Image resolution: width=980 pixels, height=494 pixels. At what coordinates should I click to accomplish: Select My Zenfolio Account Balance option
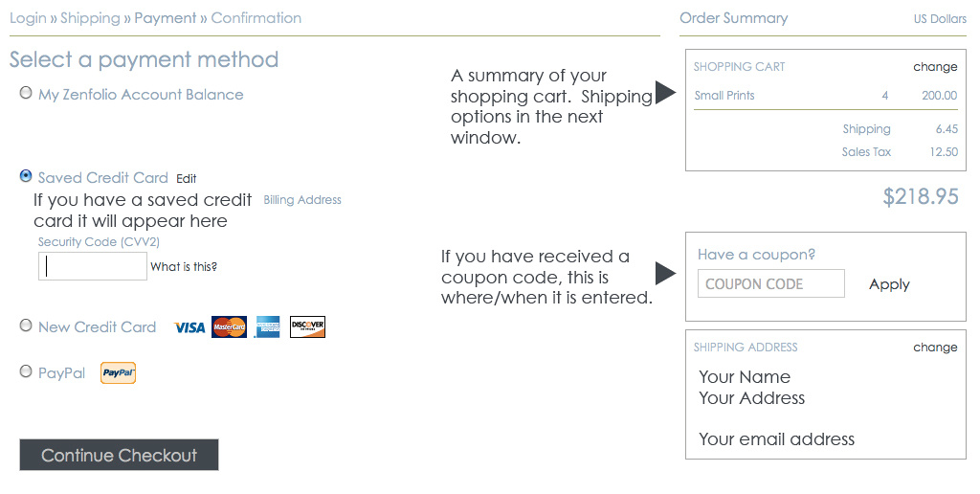(x=26, y=93)
